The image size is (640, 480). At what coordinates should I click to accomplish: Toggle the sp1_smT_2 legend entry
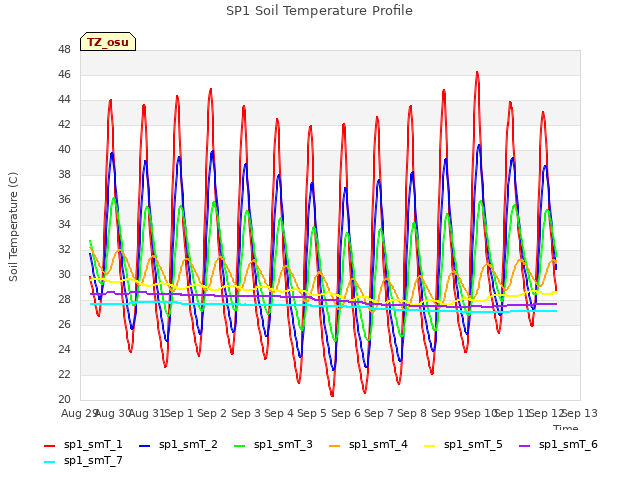tap(178, 444)
